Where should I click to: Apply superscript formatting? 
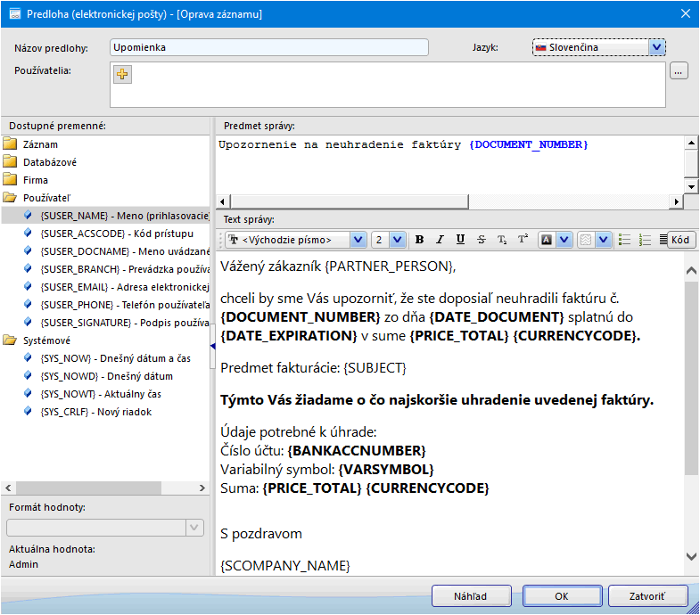523,240
